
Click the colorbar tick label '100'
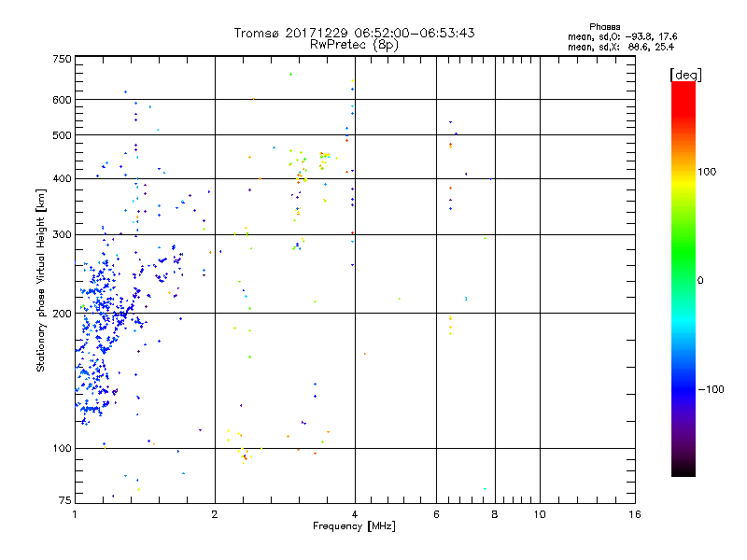(x=707, y=172)
